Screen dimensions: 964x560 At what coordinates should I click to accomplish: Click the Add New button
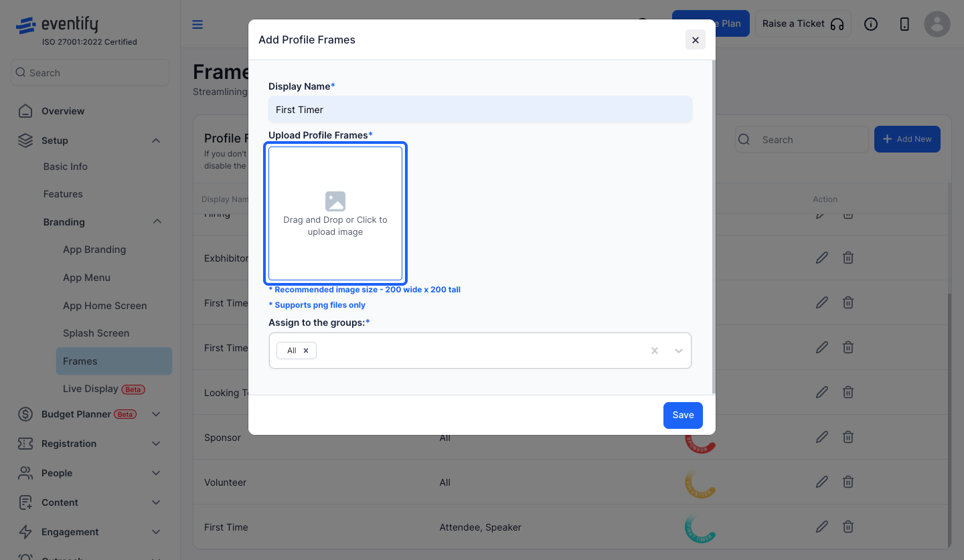pyautogui.click(x=907, y=139)
